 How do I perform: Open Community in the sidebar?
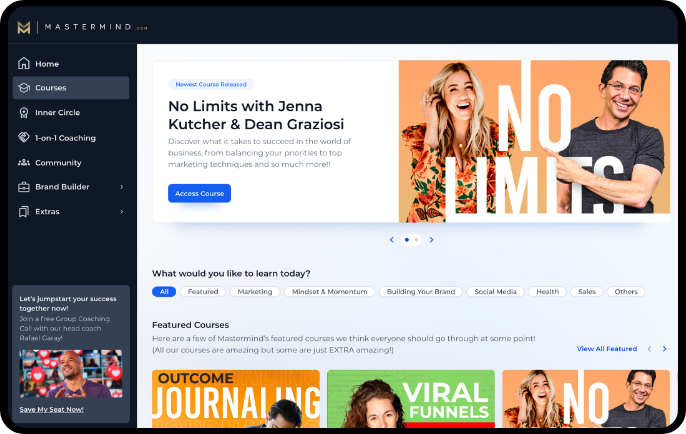click(x=71, y=163)
